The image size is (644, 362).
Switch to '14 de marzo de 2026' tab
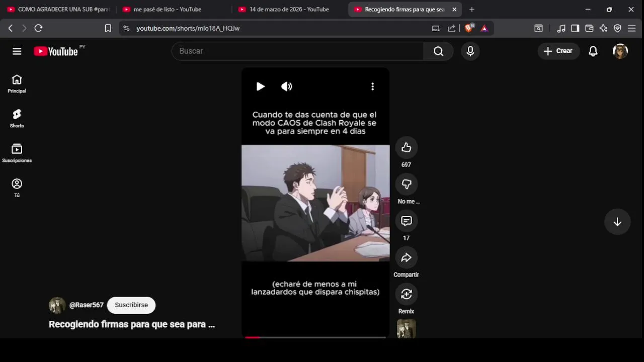[x=289, y=10]
